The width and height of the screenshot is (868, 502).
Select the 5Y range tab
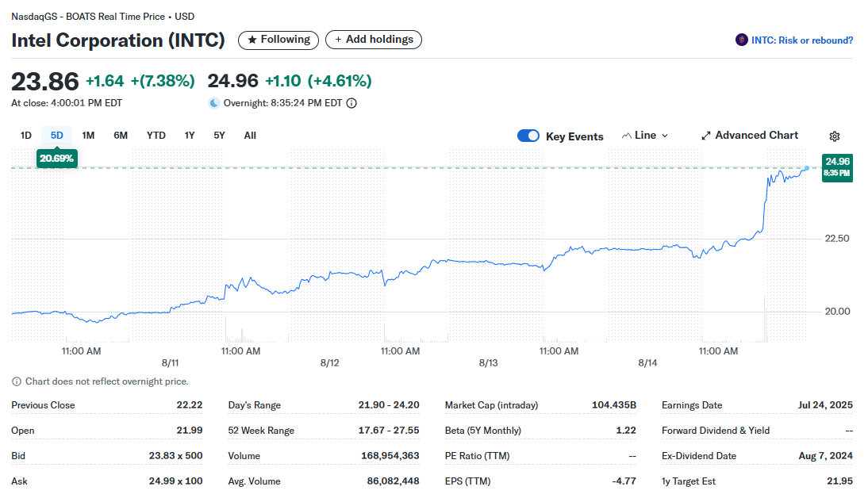click(x=219, y=136)
